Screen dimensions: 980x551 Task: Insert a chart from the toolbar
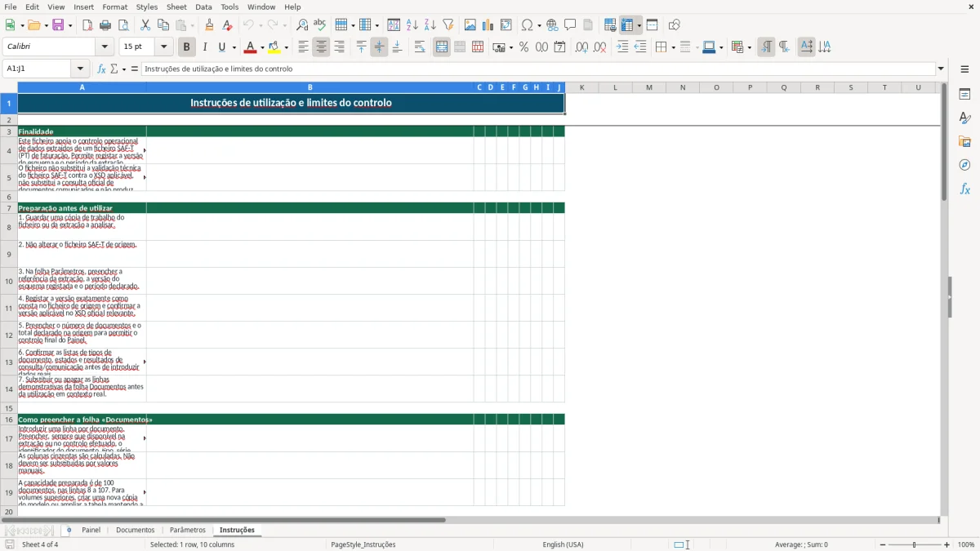click(488, 25)
